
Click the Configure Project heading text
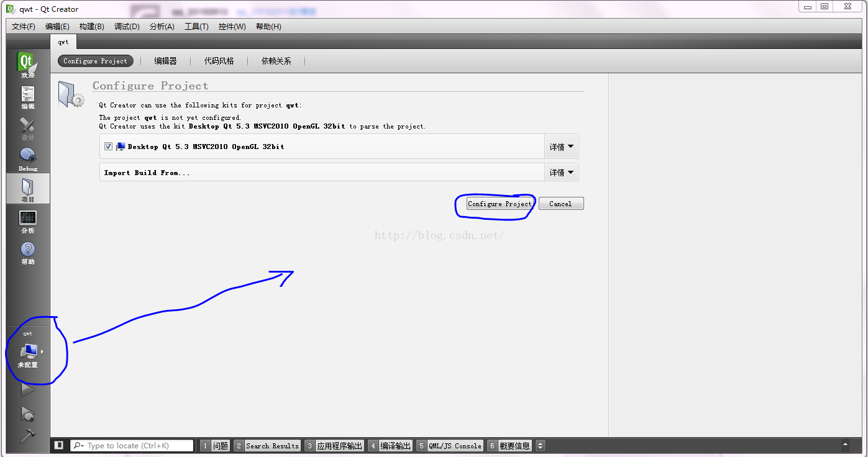pyautogui.click(x=150, y=86)
